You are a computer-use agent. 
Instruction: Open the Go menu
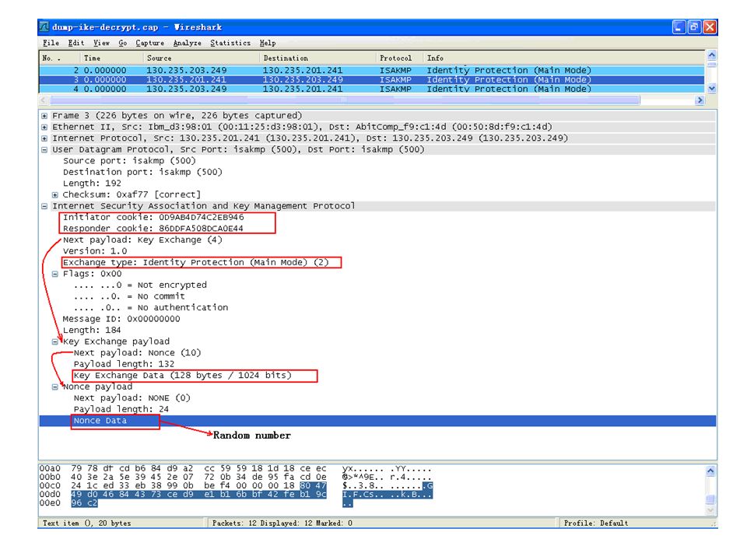click(x=122, y=43)
